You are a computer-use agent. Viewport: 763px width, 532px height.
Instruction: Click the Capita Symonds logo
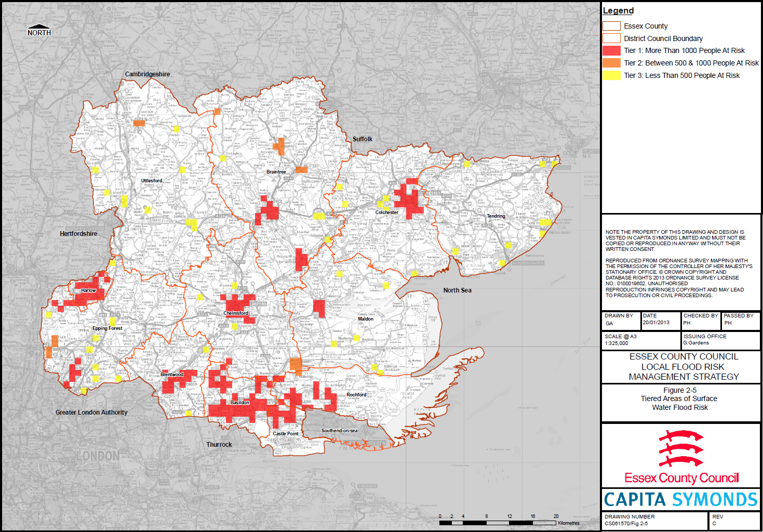[x=681, y=500]
